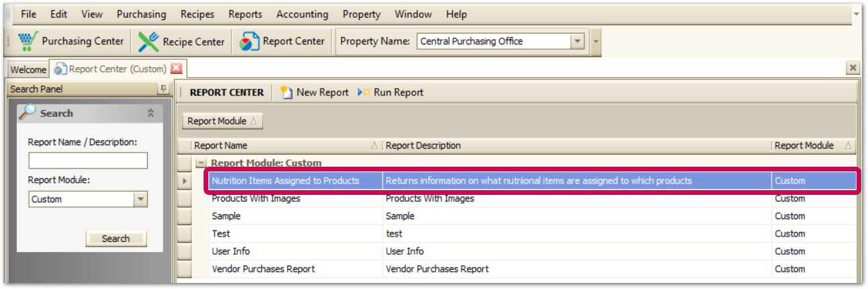Open the Property menu
This screenshot has height=289, width=868.
coord(361,14)
